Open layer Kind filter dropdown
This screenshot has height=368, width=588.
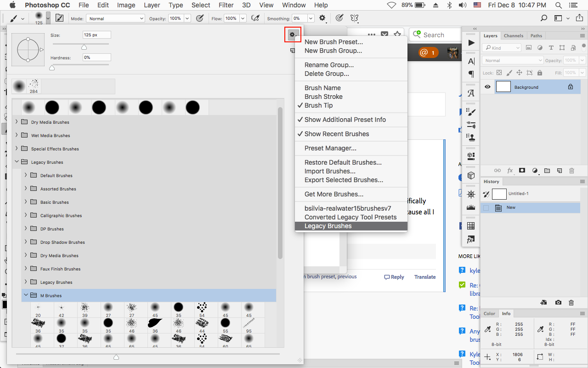tap(502, 48)
